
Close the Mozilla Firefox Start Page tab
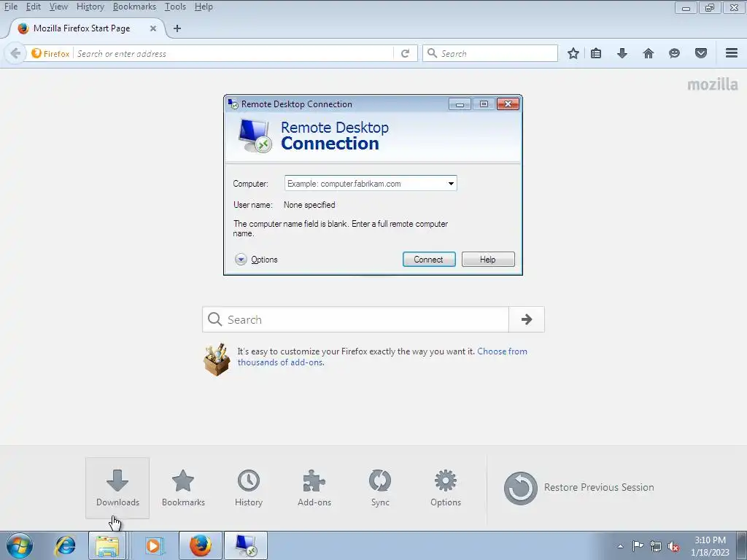[153, 28]
